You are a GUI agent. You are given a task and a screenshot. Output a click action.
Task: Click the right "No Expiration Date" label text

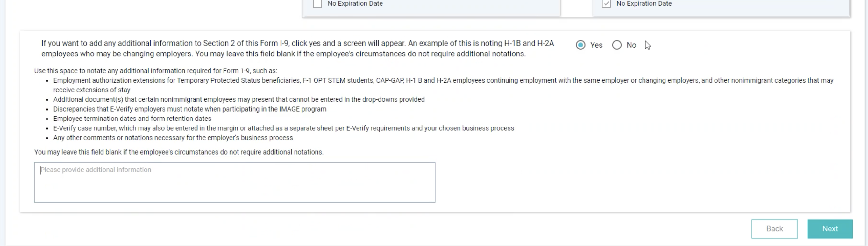pyautogui.click(x=644, y=4)
